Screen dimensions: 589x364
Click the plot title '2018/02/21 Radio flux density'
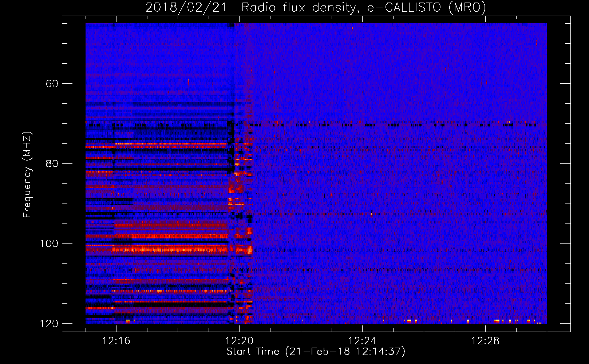[316, 8]
